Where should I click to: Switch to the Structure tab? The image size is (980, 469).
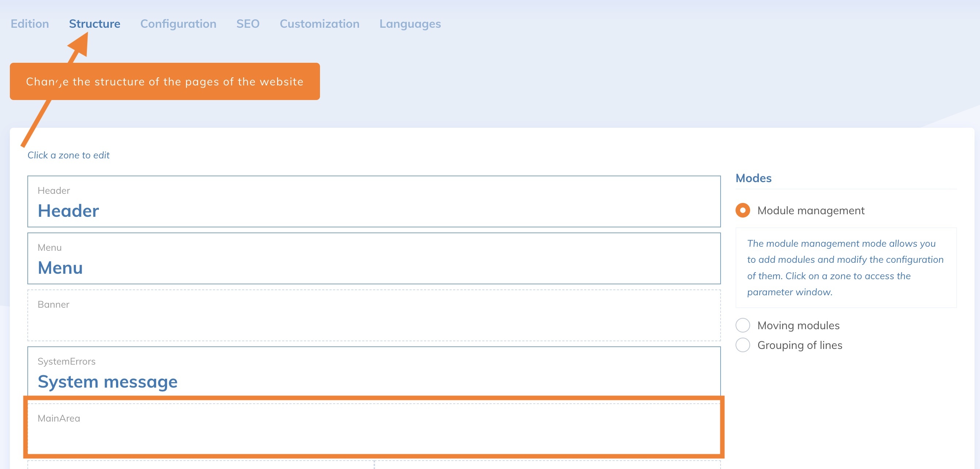94,24
